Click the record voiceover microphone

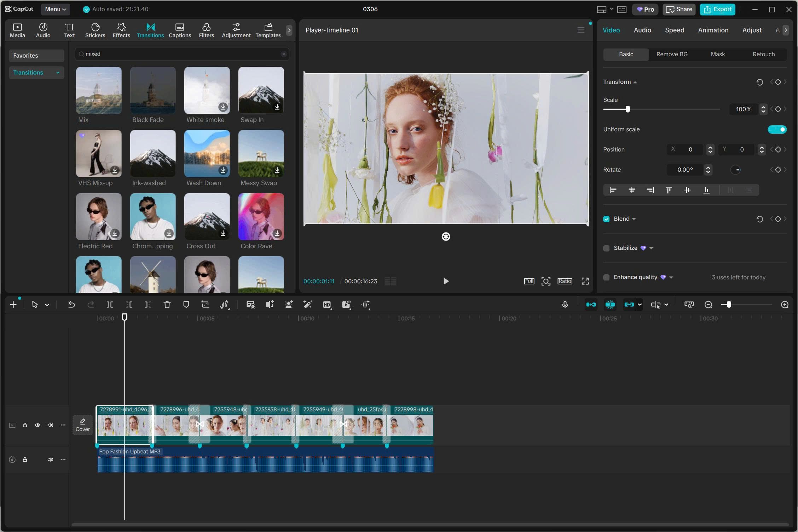click(565, 305)
